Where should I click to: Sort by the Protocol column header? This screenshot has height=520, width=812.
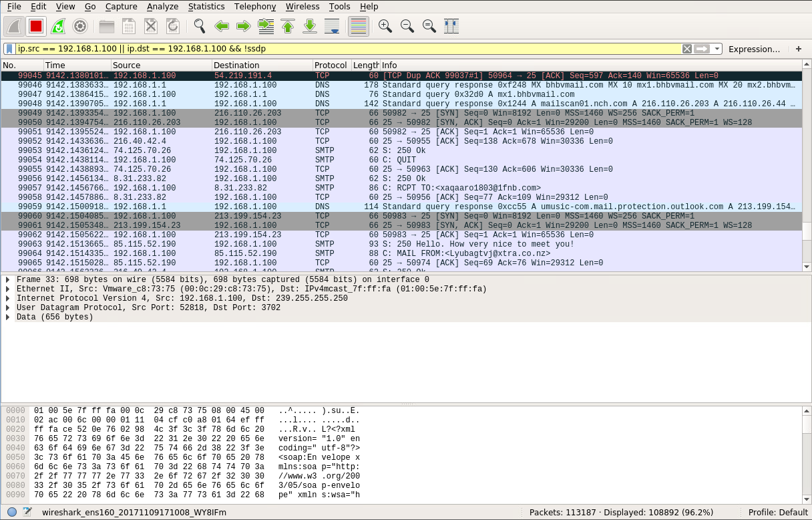(x=332, y=65)
